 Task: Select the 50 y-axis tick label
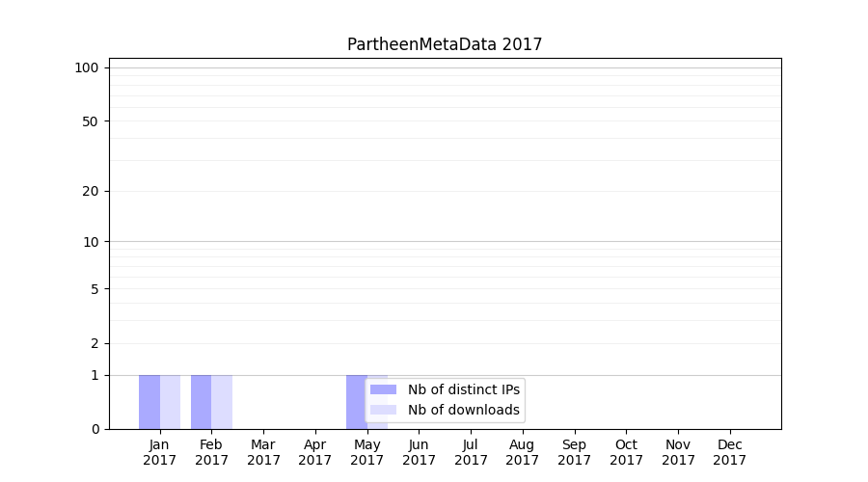[91, 121]
